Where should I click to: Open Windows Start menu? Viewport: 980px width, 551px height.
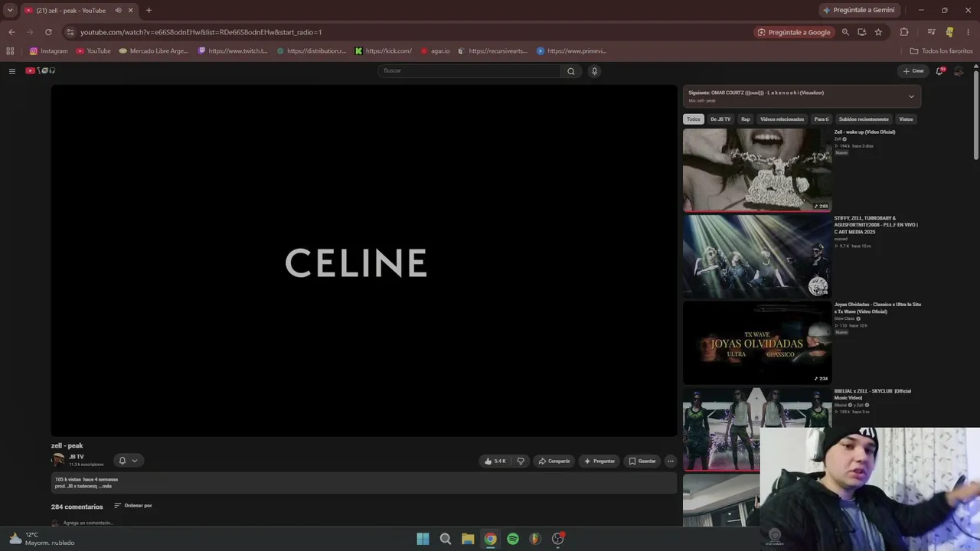coord(423,539)
